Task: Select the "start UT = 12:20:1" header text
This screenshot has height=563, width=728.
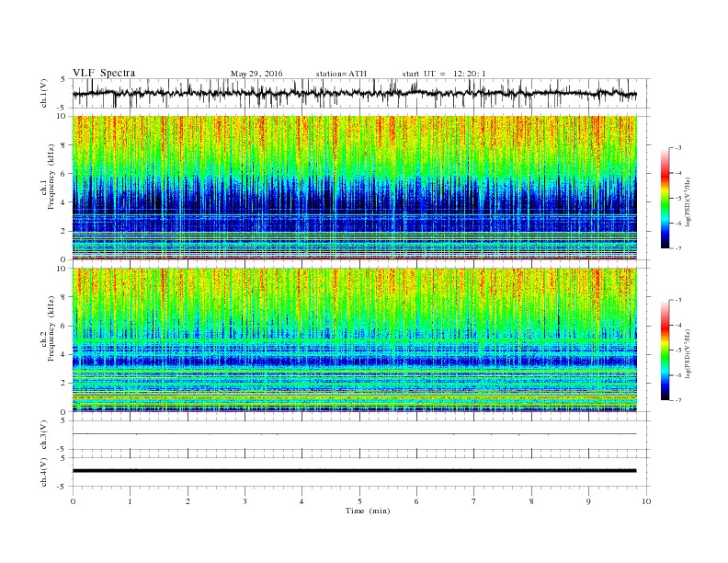Action: click(x=444, y=74)
